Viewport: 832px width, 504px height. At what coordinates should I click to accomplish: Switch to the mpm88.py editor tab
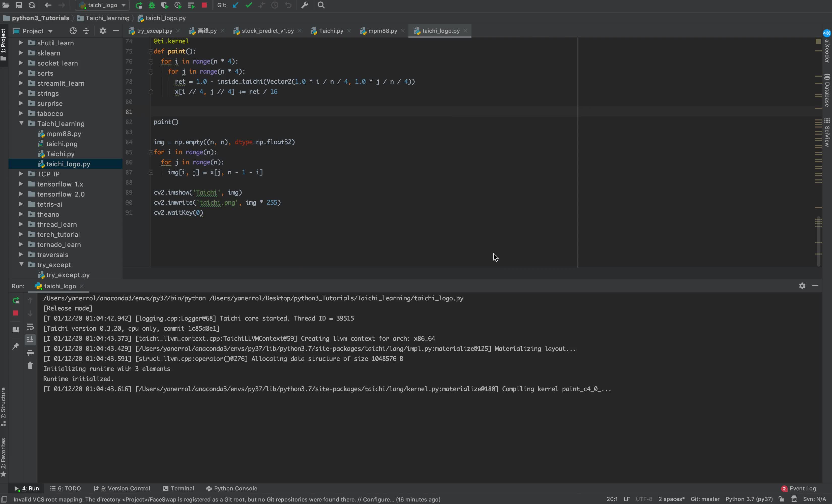(382, 31)
